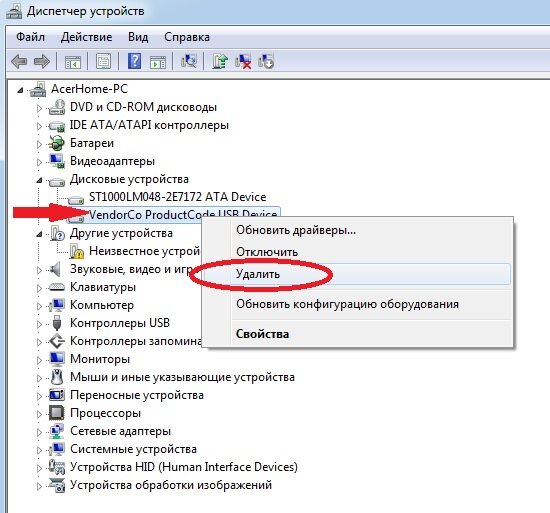Click the Неизвестное устройство warning icon
Image resolution: width=550 pixels, height=513 pixels.
(x=76, y=251)
